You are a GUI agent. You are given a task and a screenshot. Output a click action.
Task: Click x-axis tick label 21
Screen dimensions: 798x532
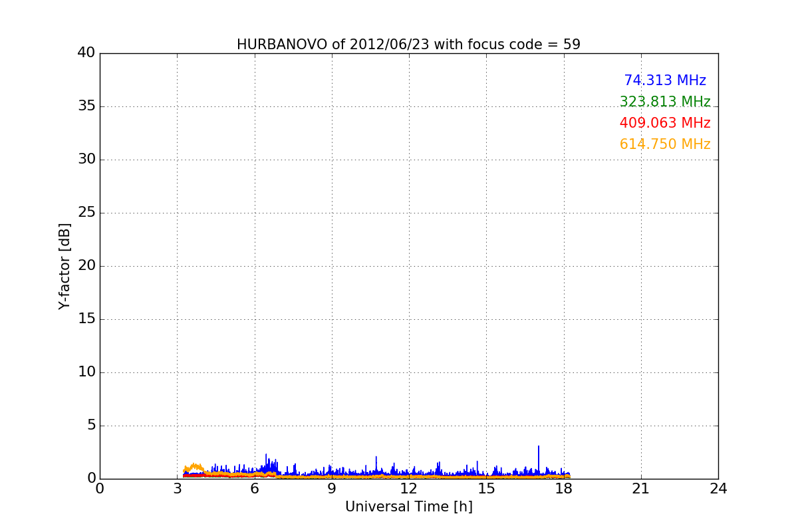click(x=641, y=489)
